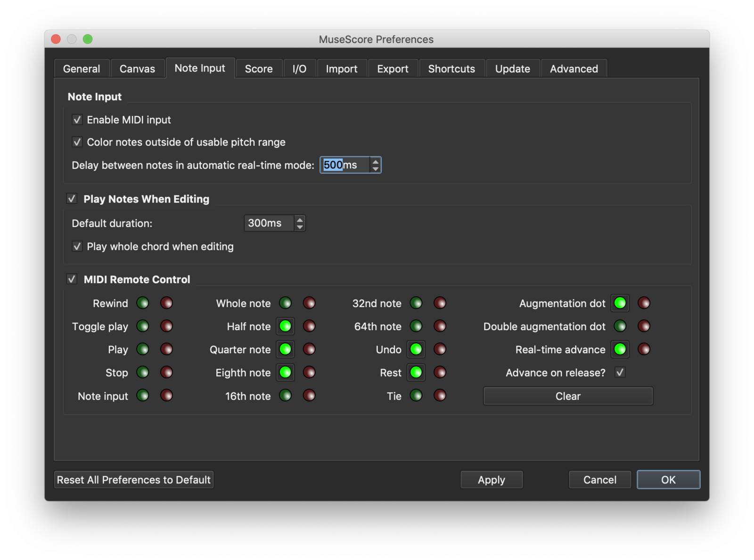This screenshot has width=754, height=560.
Task: Increase the real-time delay with up arrow
Action: coord(376,162)
